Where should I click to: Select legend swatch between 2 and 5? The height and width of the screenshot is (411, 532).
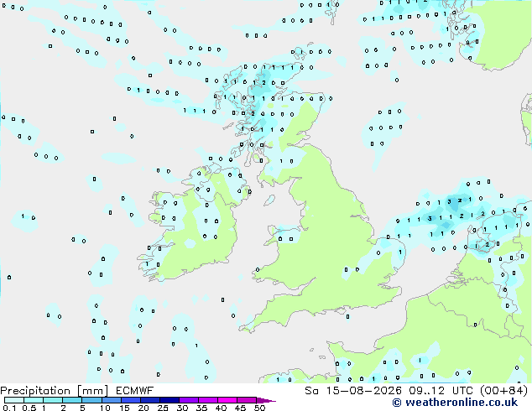coord(72,400)
